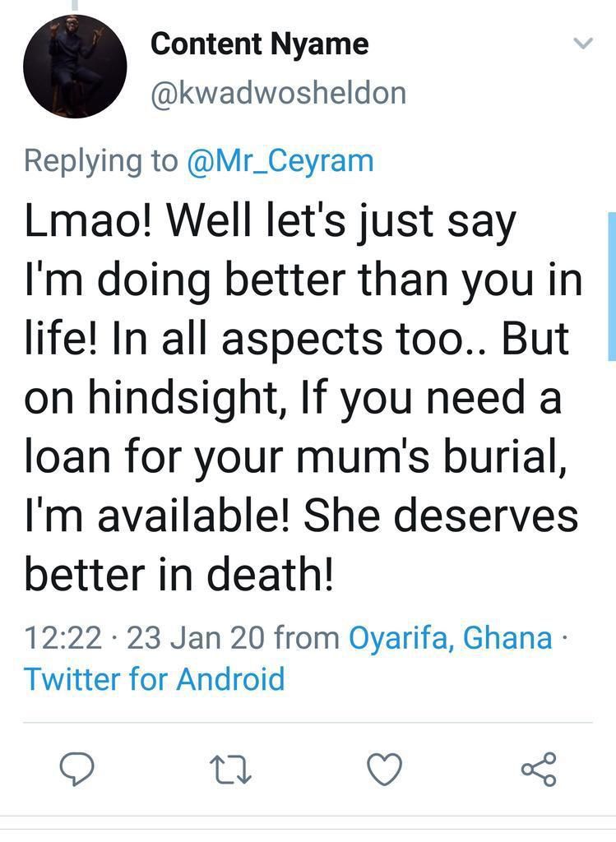Click the closing line better in death

click(x=178, y=574)
